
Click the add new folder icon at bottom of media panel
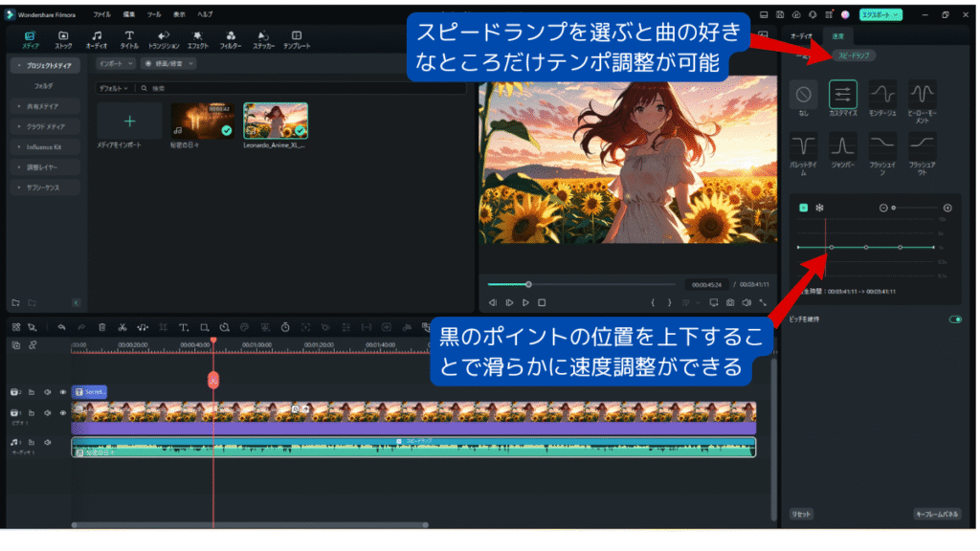click(x=15, y=303)
